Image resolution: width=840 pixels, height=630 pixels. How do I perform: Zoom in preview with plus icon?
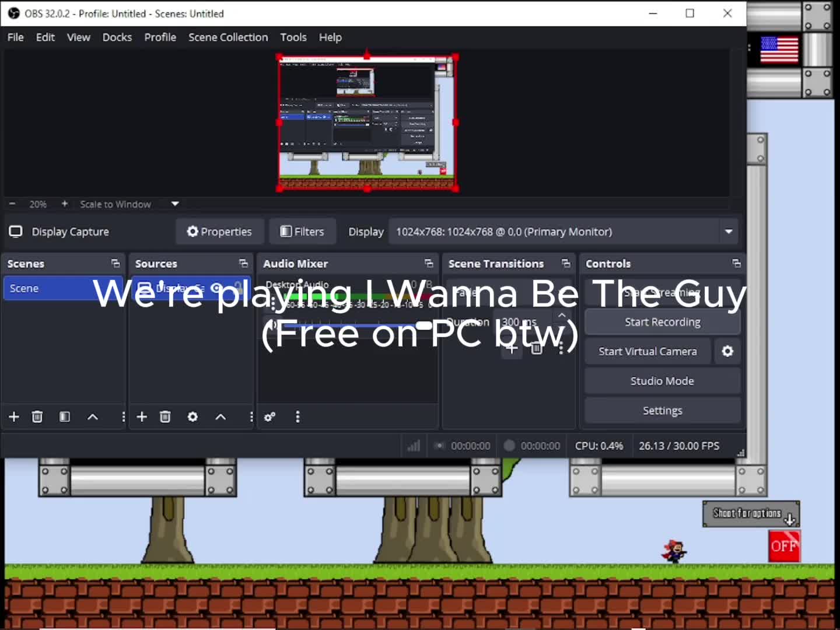[x=65, y=204]
